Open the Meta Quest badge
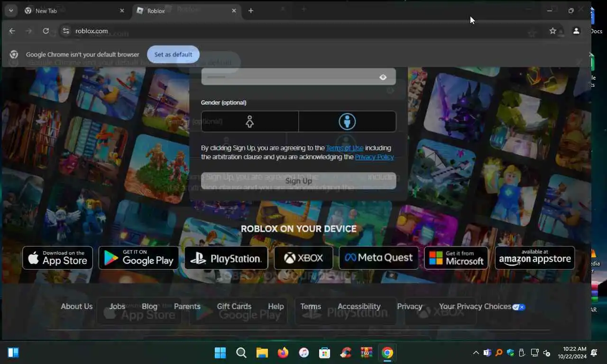 [x=378, y=258]
